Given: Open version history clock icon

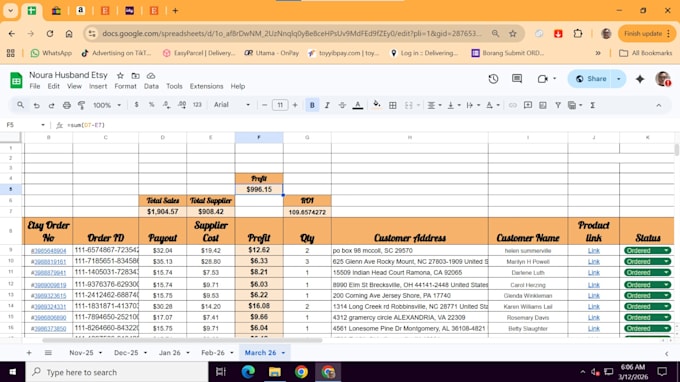Looking at the screenshot, I should (x=493, y=79).
